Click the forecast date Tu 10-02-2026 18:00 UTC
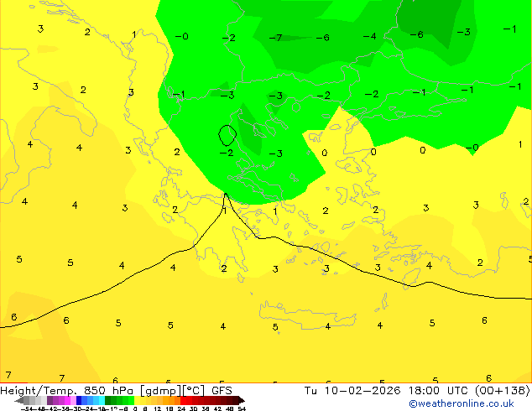This screenshot has height=411, width=532. (x=388, y=391)
